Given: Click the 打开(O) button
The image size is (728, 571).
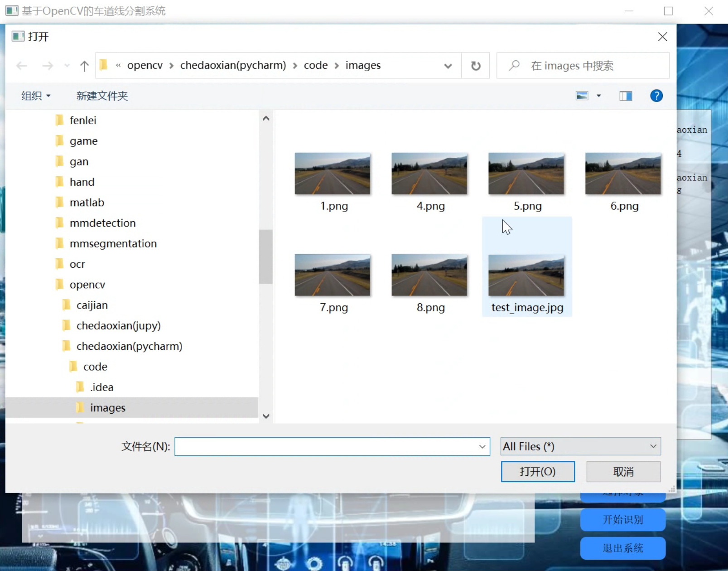Looking at the screenshot, I should (538, 472).
